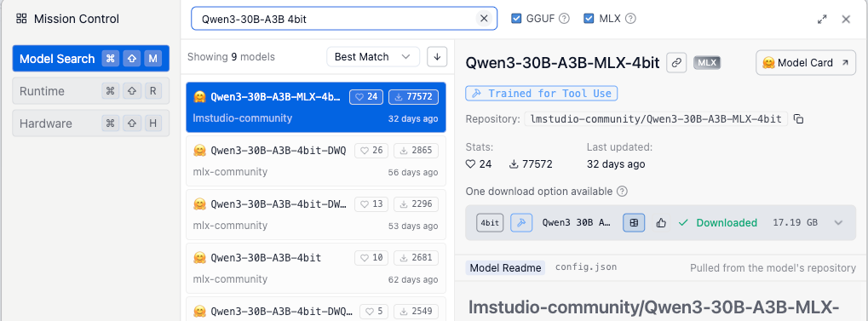This screenshot has height=321, width=868.
Task: Click the 4bit quantization badge
Action: pos(490,222)
